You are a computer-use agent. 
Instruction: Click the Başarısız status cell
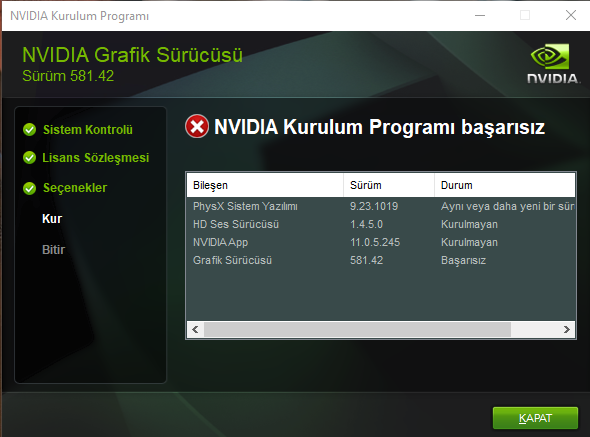463,260
